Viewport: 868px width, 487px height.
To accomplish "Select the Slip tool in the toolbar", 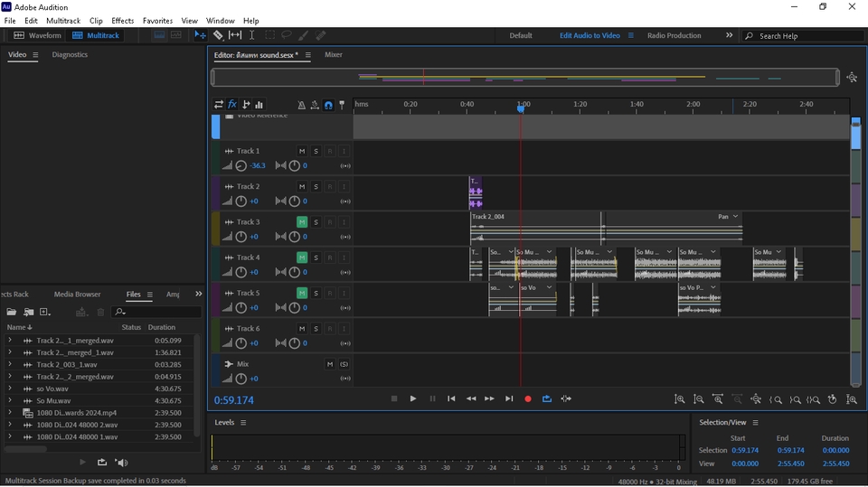I will point(235,35).
